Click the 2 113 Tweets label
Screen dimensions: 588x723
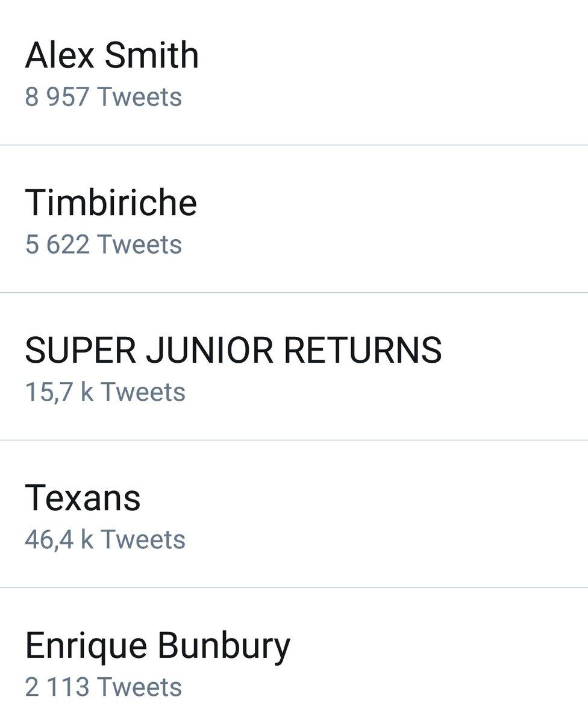tap(103, 687)
